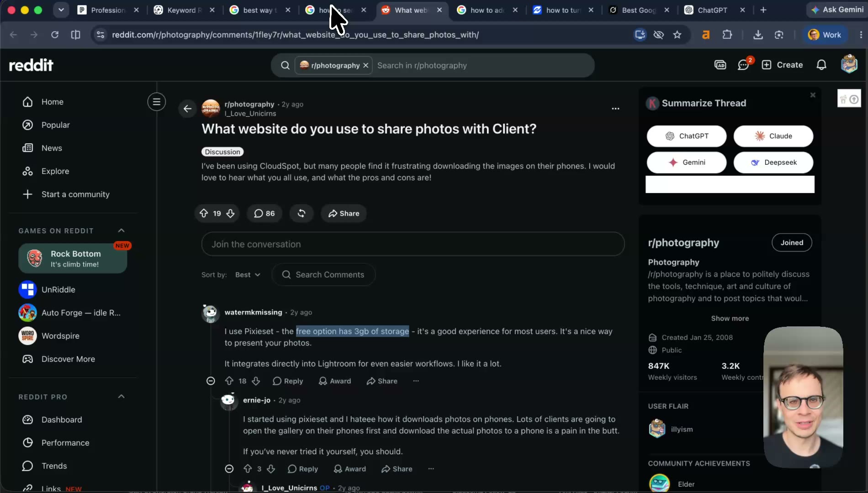Upvote ernie-jo's reply
This screenshot has height=493, width=868.
point(248,469)
